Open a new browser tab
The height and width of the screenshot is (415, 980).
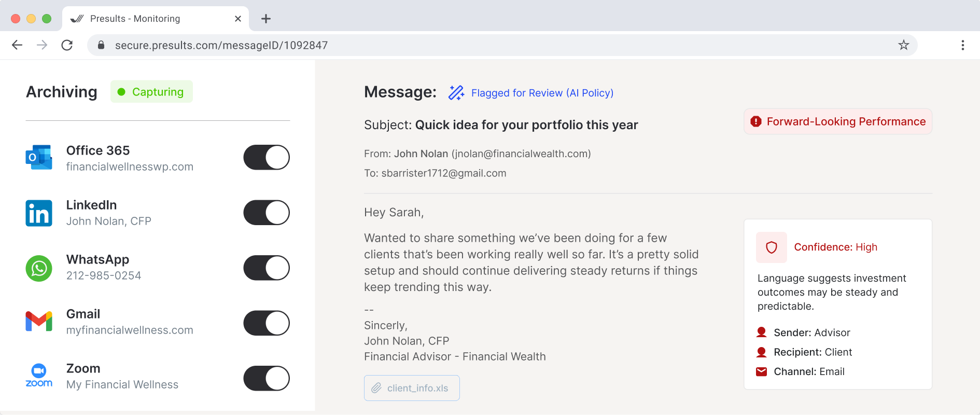pyautogui.click(x=266, y=19)
